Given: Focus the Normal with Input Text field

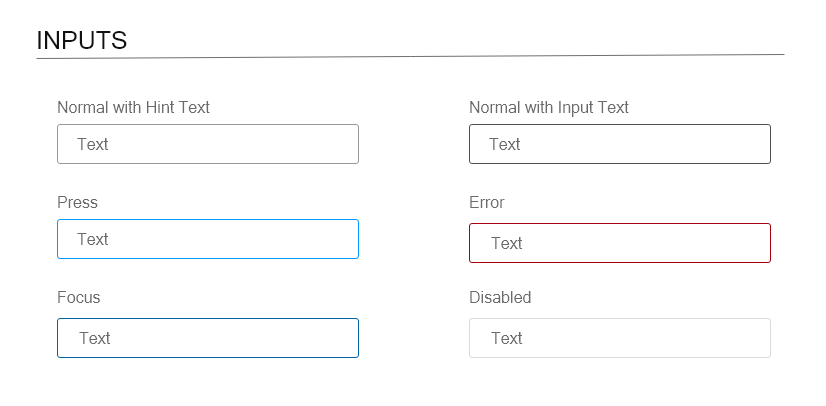Looking at the screenshot, I should click(620, 144).
